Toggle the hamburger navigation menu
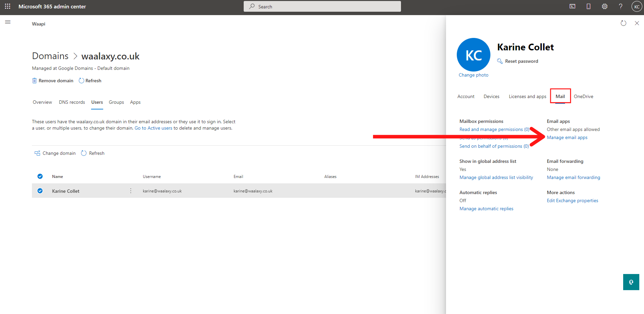Image resolution: width=644 pixels, height=314 pixels. [x=8, y=22]
